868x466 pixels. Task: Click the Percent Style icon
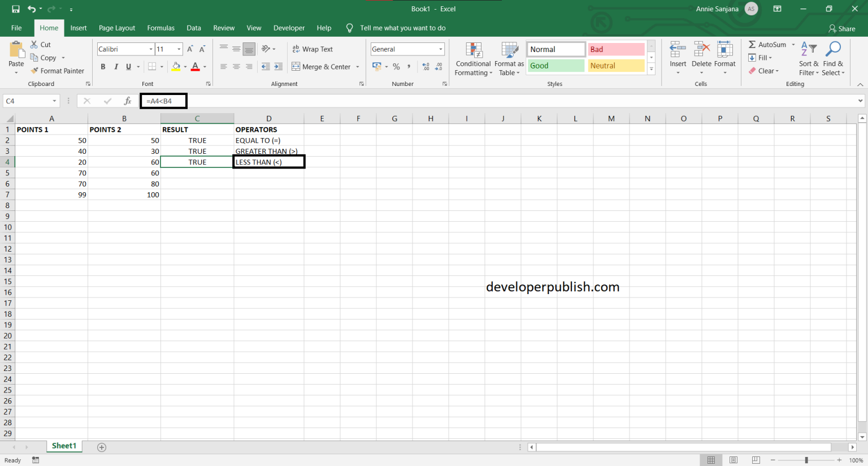pos(396,67)
